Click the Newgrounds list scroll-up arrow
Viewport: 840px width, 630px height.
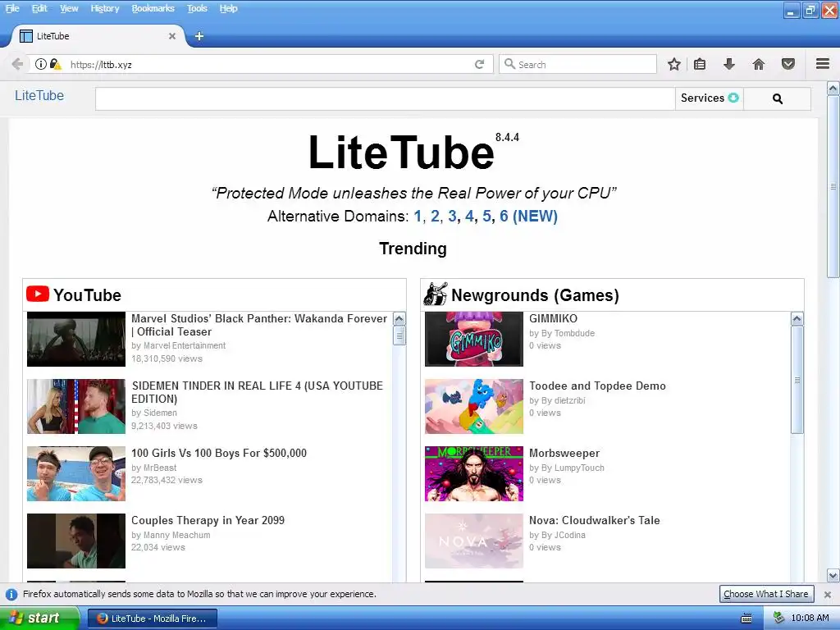click(797, 319)
